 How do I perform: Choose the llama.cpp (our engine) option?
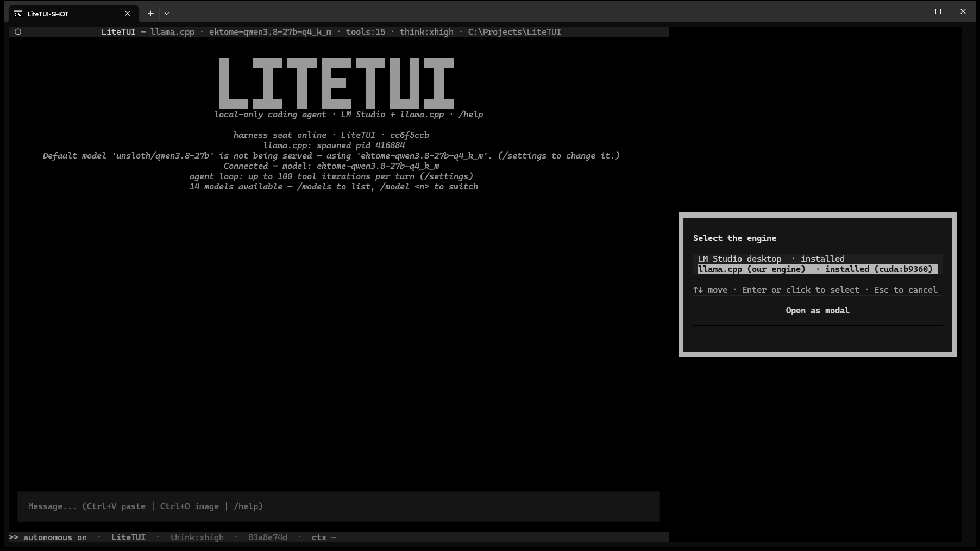(x=818, y=269)
